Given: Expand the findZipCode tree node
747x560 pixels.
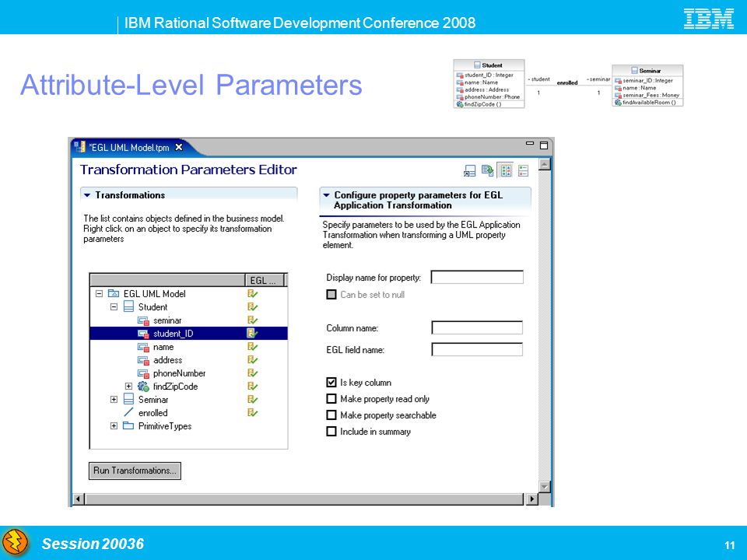Looking at the screenshot, I should pyautogui.click(x=128, y=387).
